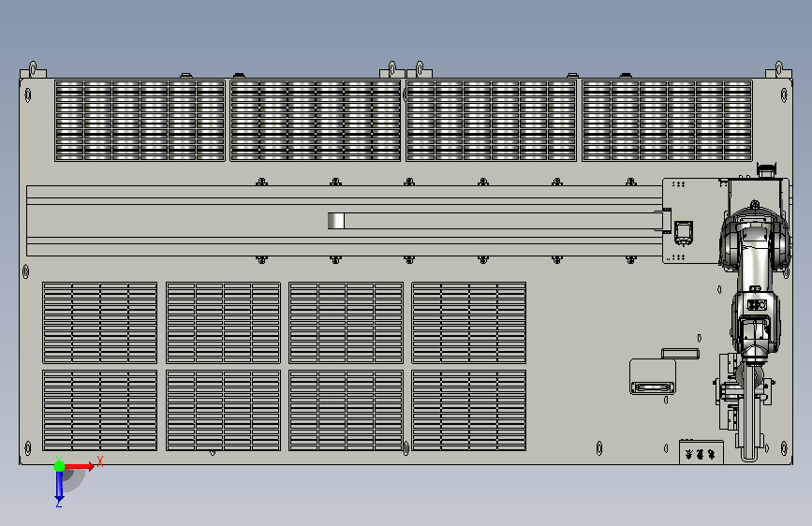
Task: Select the top-left corner lifting bracket
Action: pos(33,70)
